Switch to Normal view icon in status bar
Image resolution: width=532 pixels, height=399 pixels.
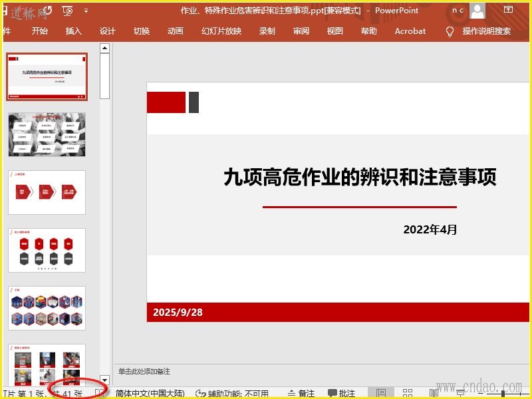380,393
